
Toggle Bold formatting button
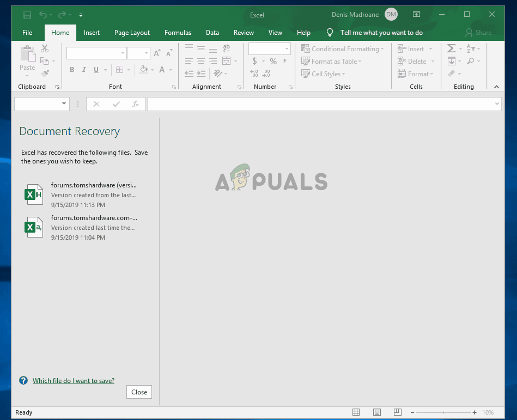pyautogui.click(x=72, y=70)
